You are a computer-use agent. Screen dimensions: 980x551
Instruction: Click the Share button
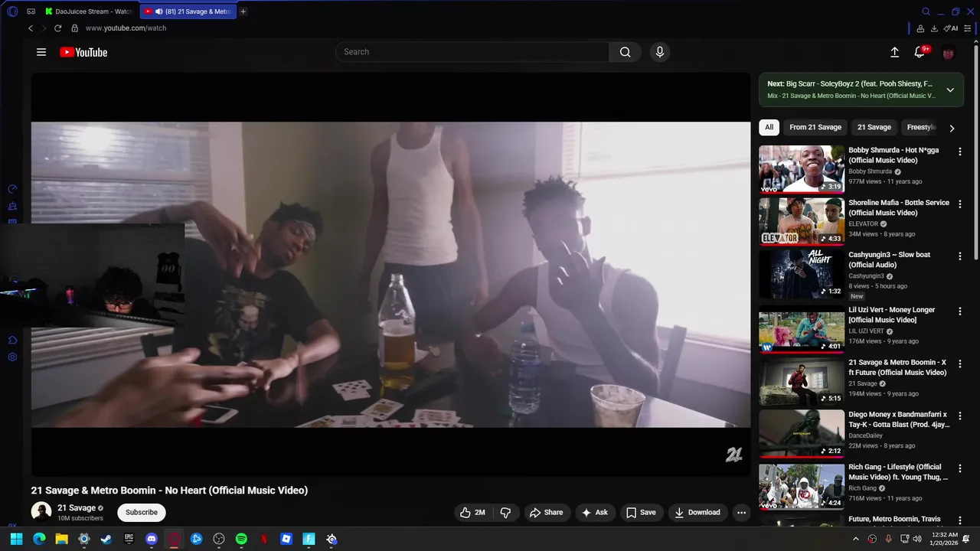click(x=547, y=513)
